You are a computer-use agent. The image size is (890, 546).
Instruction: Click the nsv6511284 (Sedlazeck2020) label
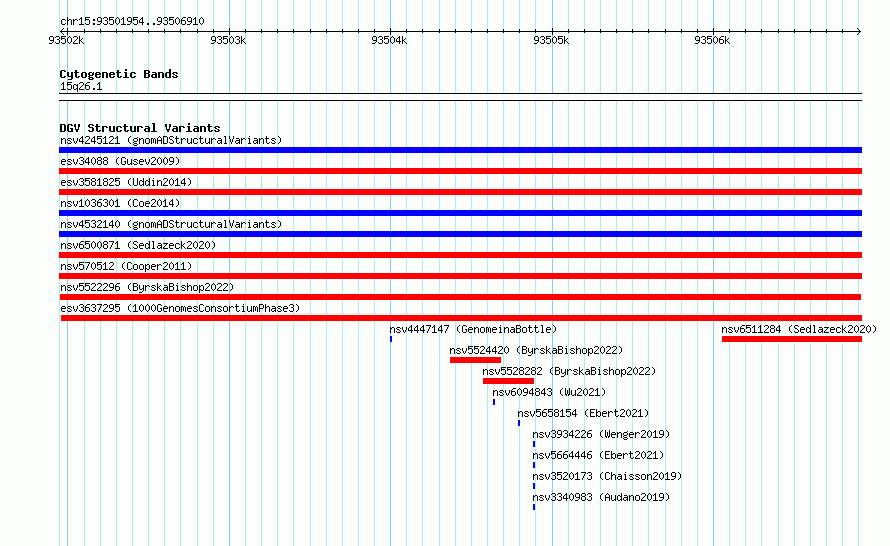799,329
